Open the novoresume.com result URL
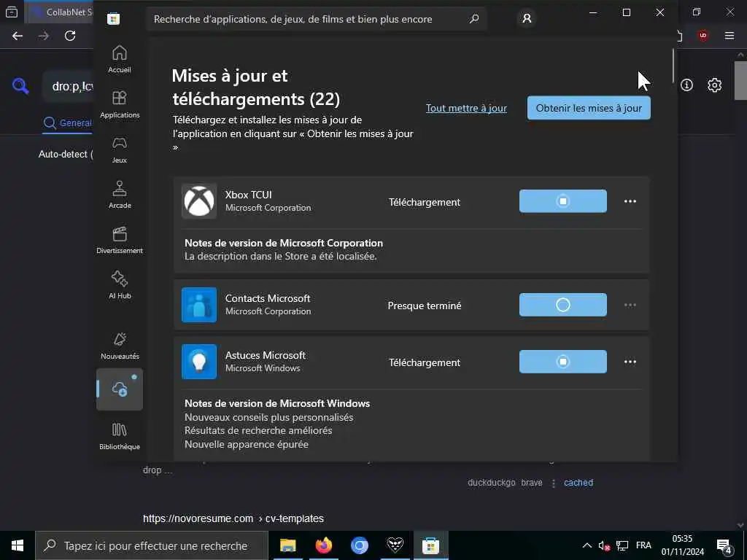 (x=233, y=518)
